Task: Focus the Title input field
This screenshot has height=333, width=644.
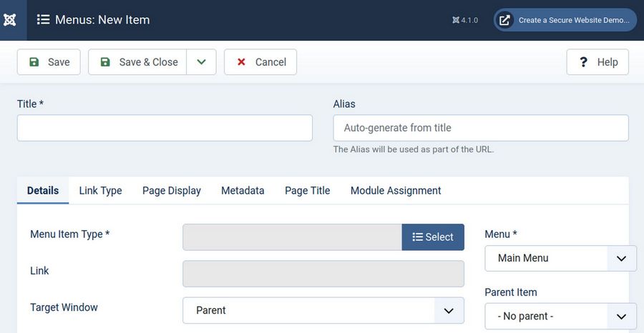Action: click(165, 128)
